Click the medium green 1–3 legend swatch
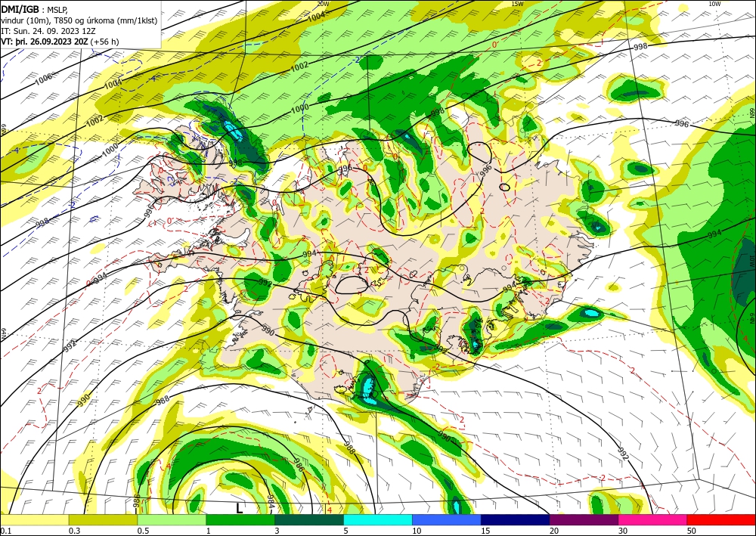This screenshot has width=756, height=536. (x=240, y=519)
